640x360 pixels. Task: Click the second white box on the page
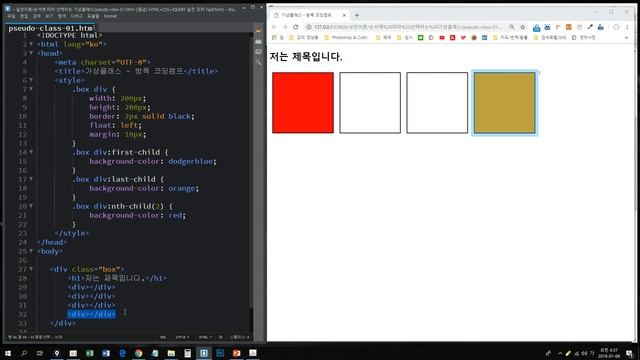[370, 103]
